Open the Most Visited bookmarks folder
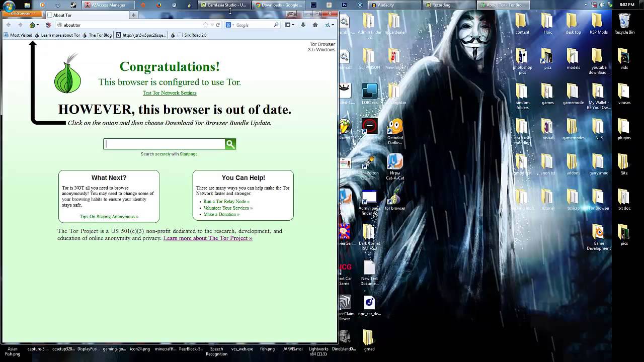Viewport: 644px width, 362px height. click(18, 35)
